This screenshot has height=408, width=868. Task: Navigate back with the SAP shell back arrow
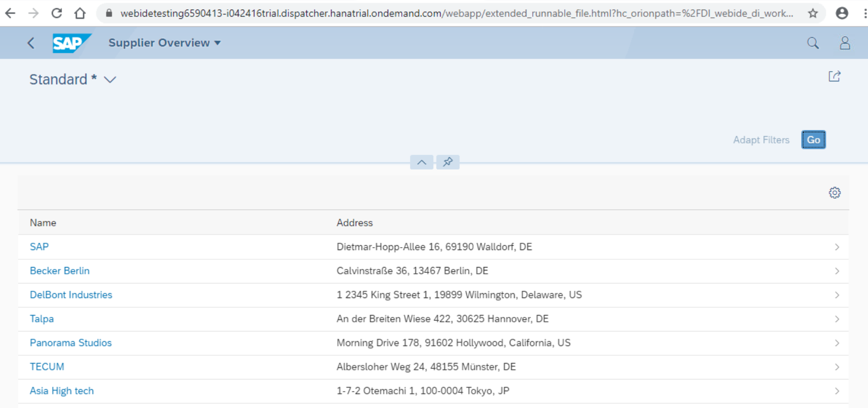(x=31, y=43)
